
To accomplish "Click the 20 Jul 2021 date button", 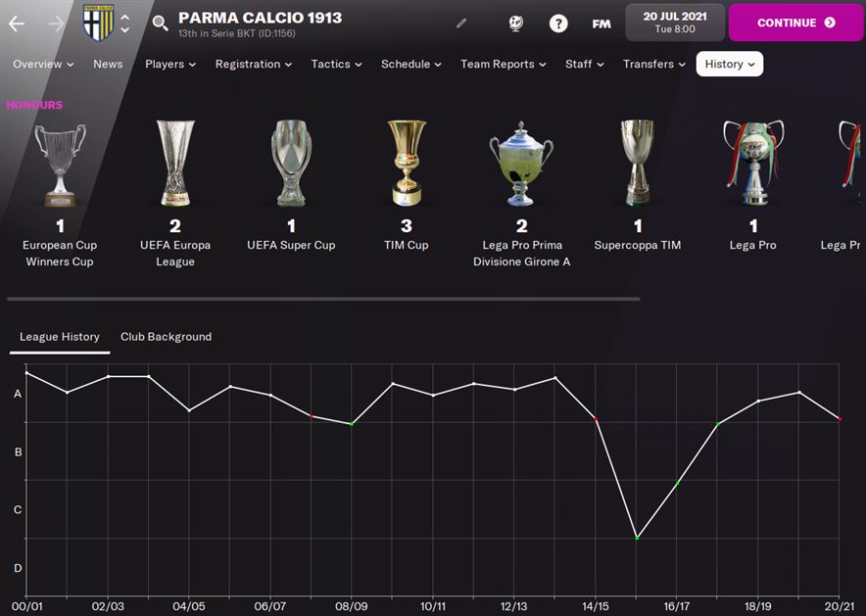I will tap(675, 23).
